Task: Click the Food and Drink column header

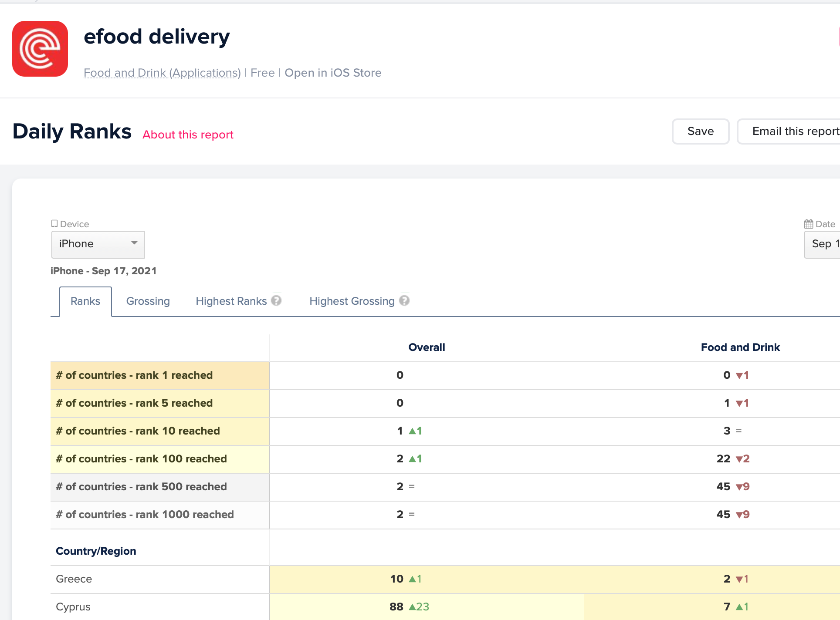Action: 740,347
